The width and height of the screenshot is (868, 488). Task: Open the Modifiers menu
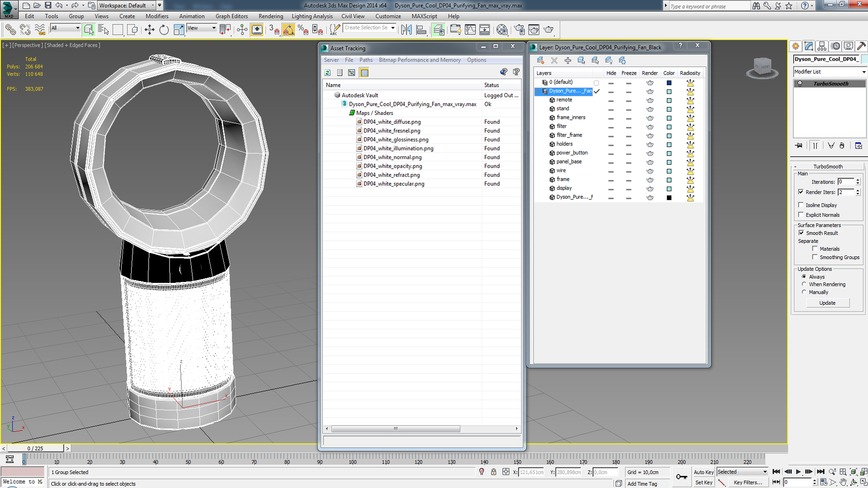[157, 16]
